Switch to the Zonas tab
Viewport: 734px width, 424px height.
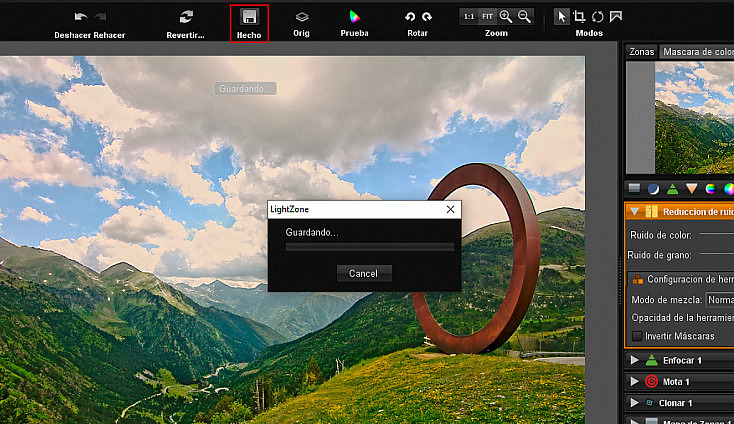[x=641, y=51]
